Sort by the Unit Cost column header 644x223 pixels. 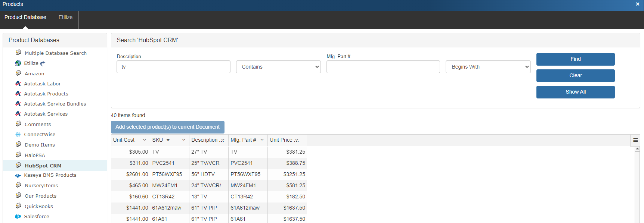(124, 140)
